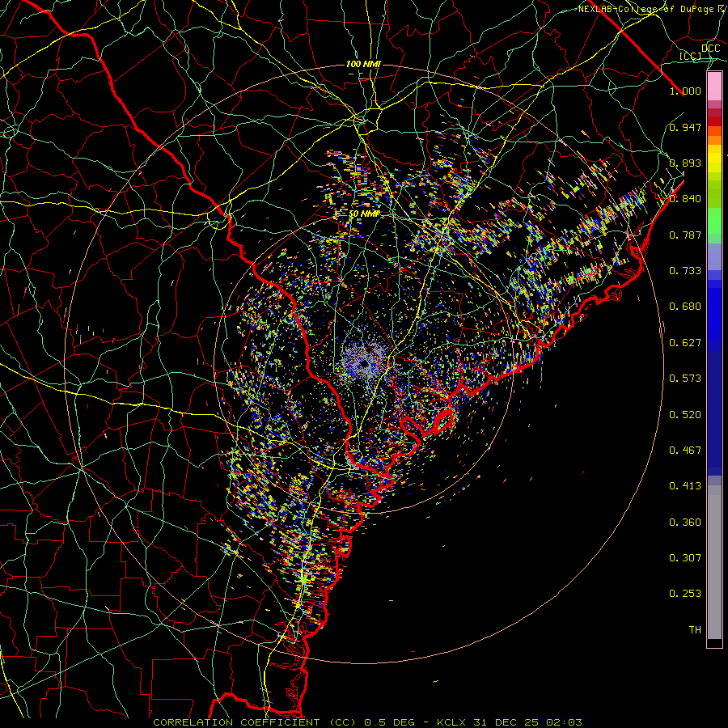Select the 0.467 scale value
This screenshot has height=728, width=728.
(685, 451)
